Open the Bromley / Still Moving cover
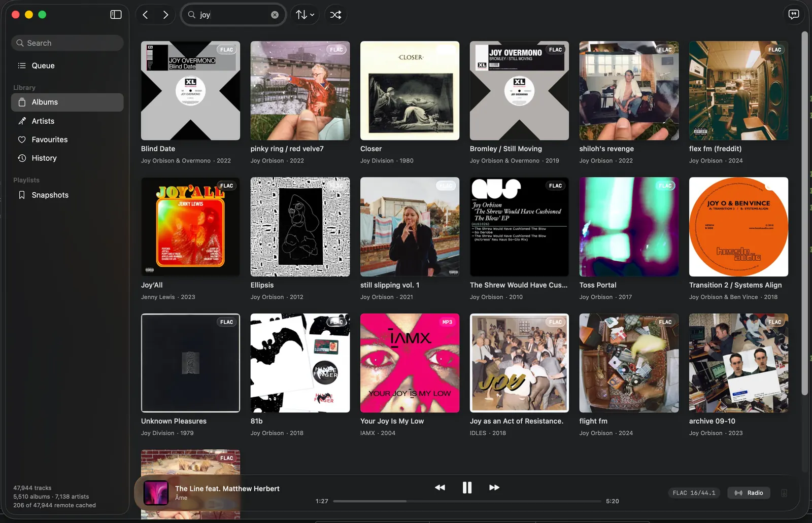The image size is (812, 523). (x=519, y=91)
